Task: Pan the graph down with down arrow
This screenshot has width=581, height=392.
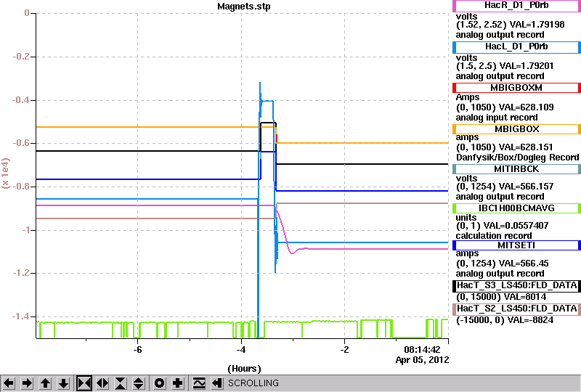Action: click(x=63, y=383)
